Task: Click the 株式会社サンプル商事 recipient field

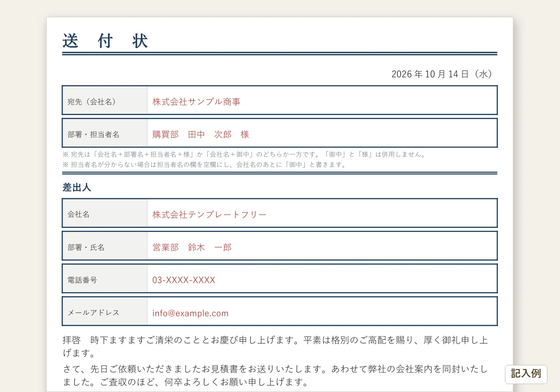Action: [322, 100]
